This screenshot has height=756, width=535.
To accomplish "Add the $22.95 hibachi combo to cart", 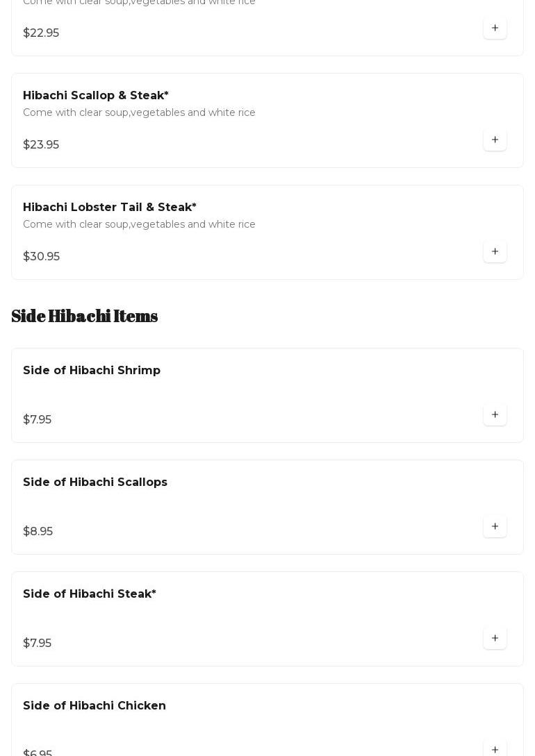I will [x=495, y=28].
